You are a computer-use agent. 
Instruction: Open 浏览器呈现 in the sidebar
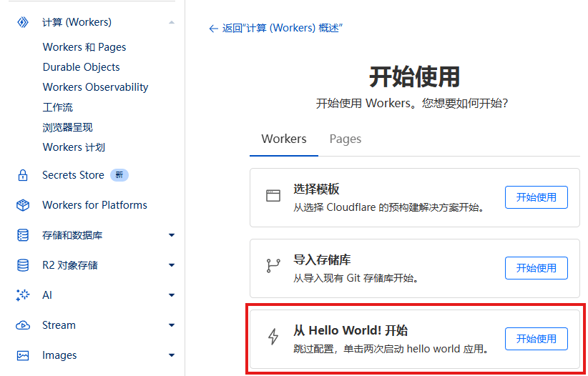click(x=67, y=127)
